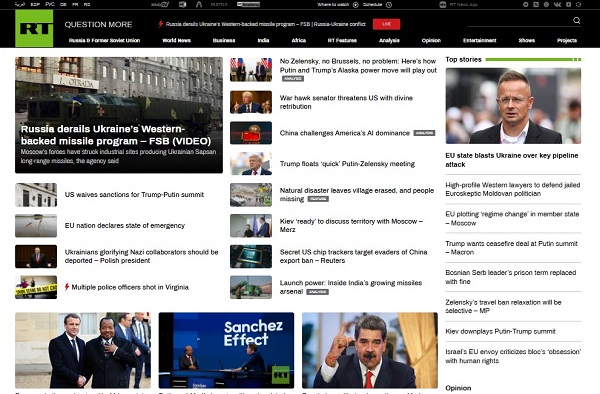Switch language to РУС
The height and width of the screenshot is (394, 600).
pos(50,5)
